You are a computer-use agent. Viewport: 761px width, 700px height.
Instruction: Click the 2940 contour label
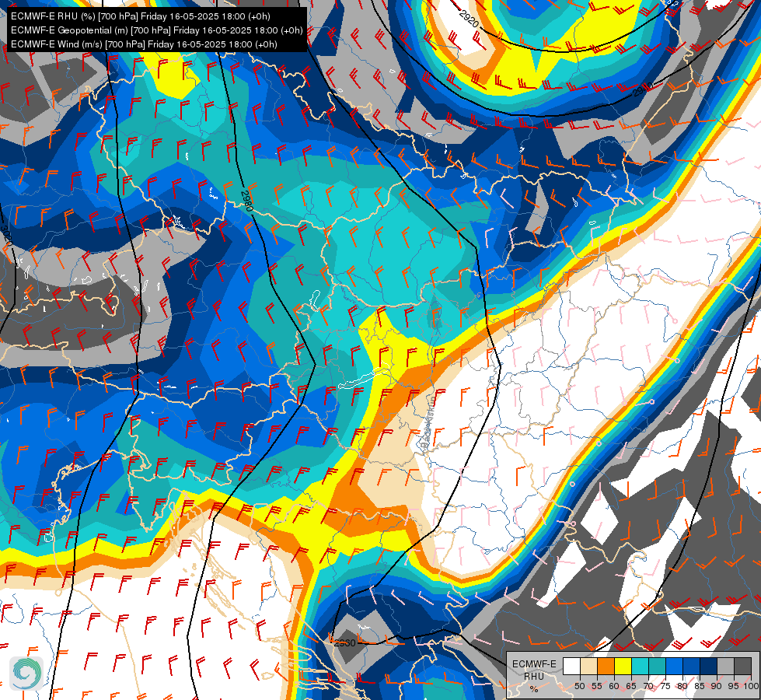(643, 89)
